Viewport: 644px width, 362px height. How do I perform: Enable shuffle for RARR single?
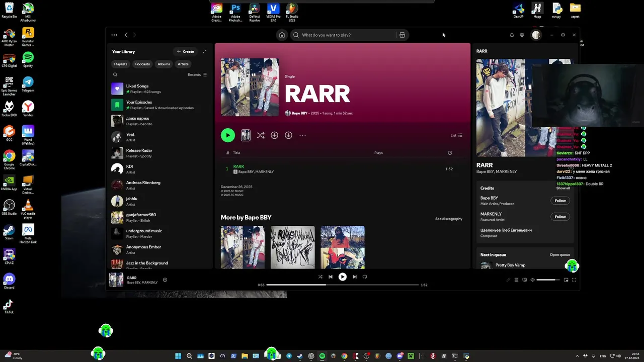(260, 135)
